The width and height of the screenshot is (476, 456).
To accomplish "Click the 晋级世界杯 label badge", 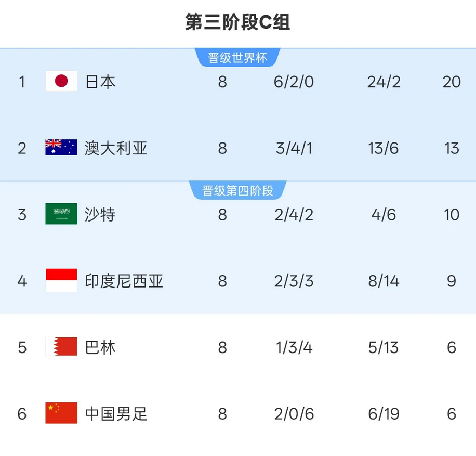I will pos(237,58).
